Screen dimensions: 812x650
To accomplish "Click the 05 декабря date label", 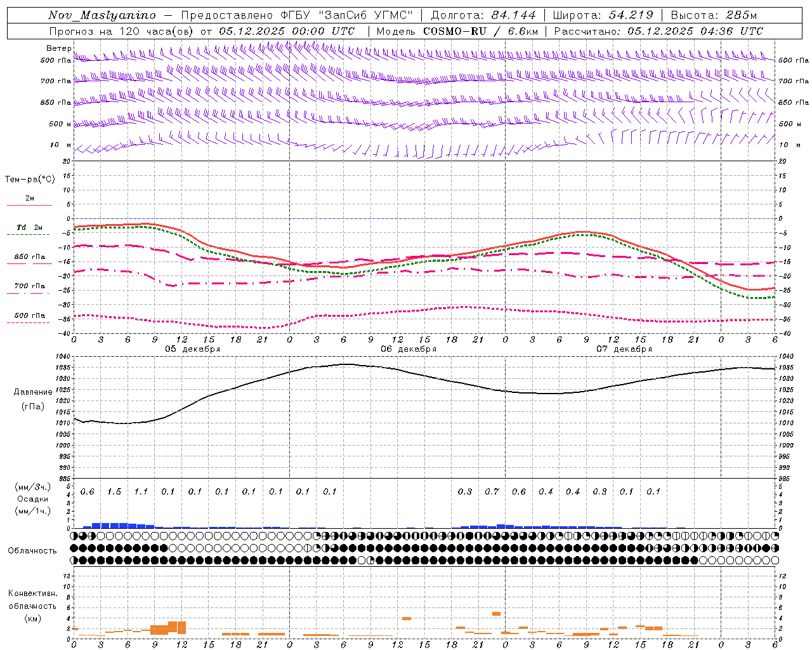I will tap(193, 349).
